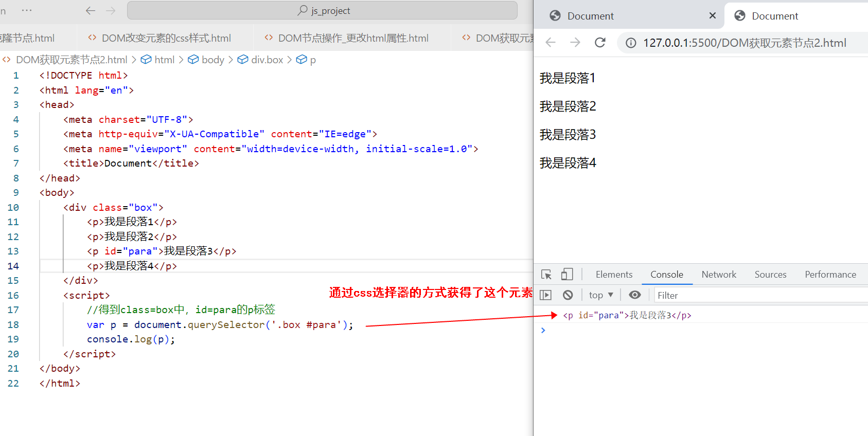
Task: Close the first Document browser tab
Action: point(713,15)
